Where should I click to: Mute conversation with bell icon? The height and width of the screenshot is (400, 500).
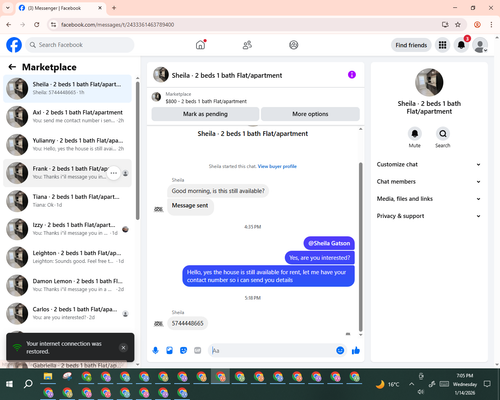click(415, 134)
